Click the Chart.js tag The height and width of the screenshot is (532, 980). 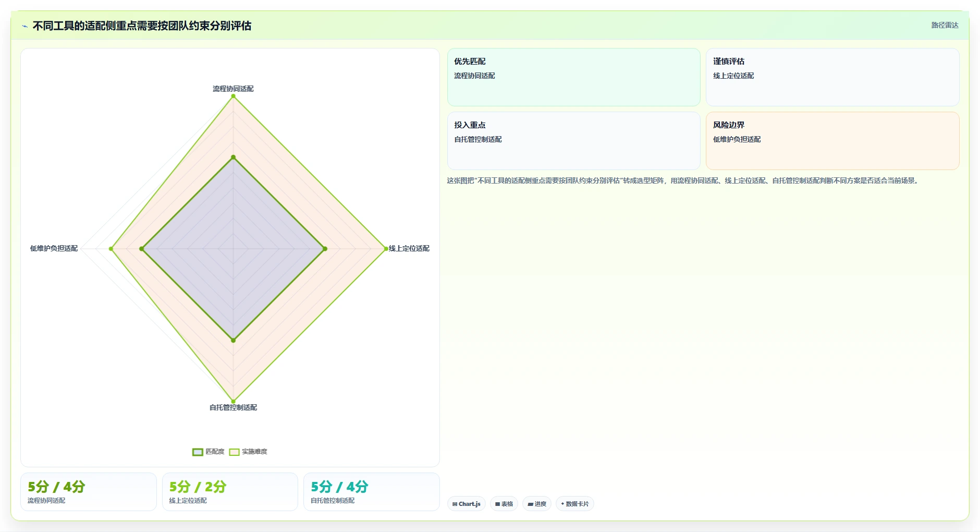tap(467, 504)
